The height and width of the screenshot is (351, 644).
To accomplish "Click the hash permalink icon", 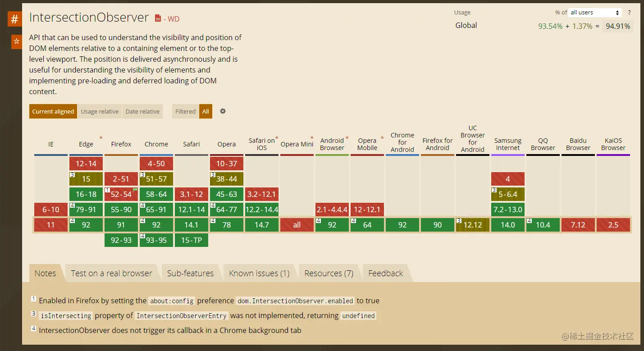I will [x=14, y=19].
